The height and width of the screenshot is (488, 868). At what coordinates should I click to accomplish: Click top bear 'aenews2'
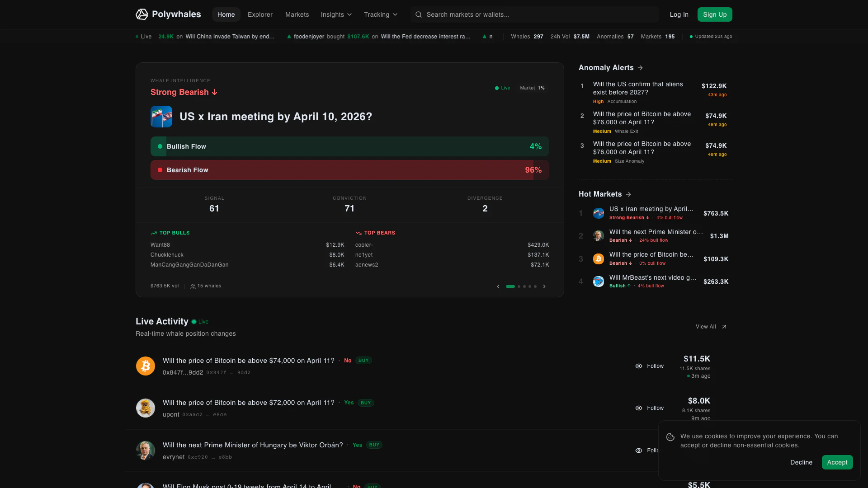point(367,265)
